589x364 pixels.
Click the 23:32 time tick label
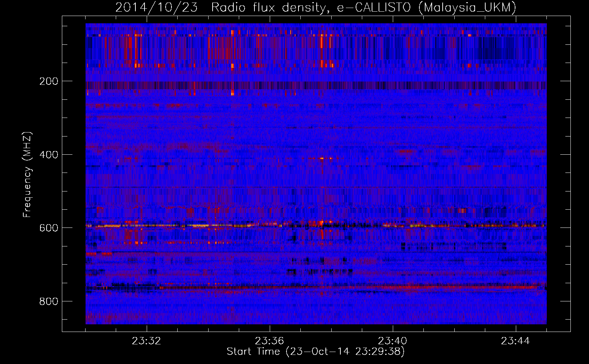146,341
